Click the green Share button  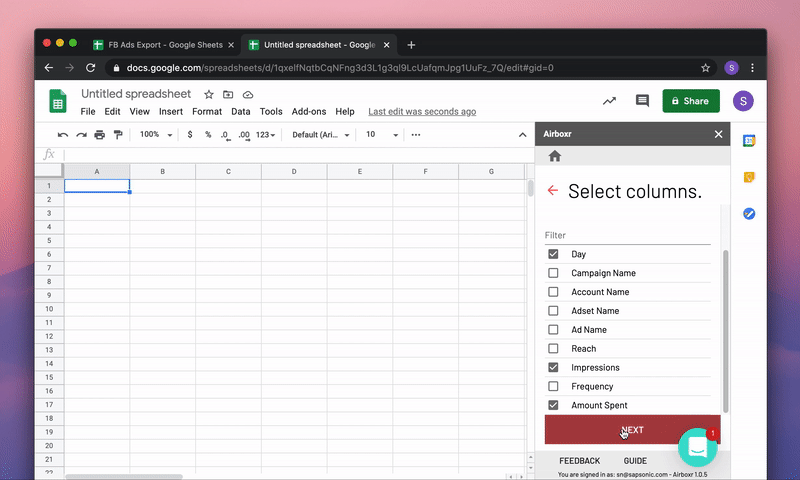click(x=691, y=101)
